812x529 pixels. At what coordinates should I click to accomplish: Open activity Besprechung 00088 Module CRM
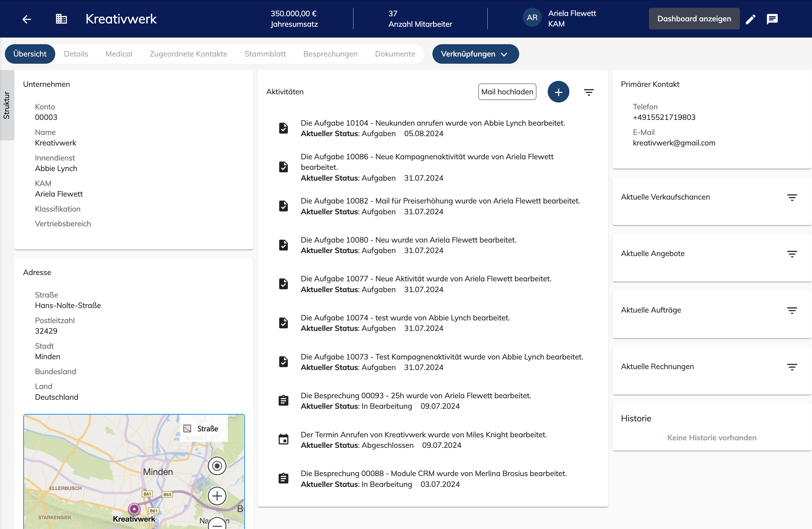click(434, 479)
